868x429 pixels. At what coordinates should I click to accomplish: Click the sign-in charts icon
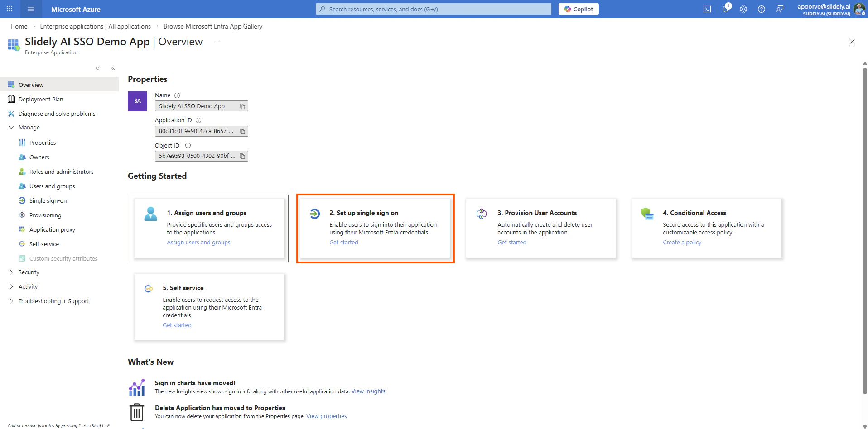(x=137, y=387)
